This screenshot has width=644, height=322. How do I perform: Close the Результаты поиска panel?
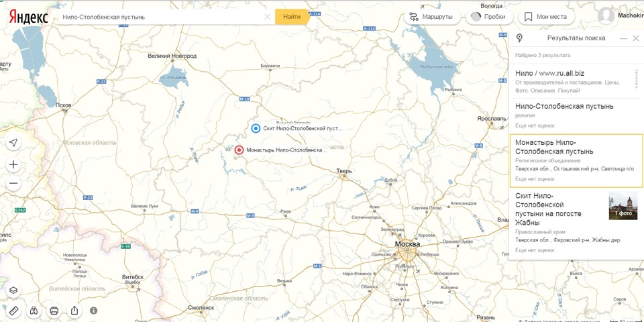tap(636, 38)
